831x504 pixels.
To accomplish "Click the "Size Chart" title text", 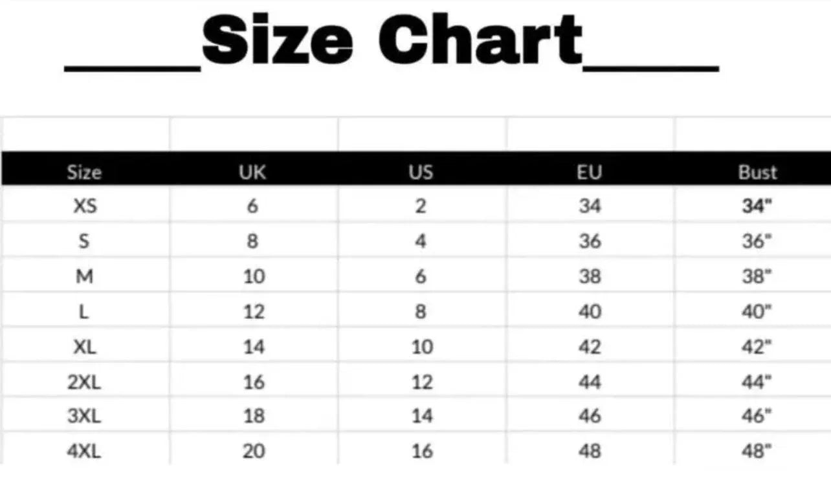I will click(x=392, y=40).
